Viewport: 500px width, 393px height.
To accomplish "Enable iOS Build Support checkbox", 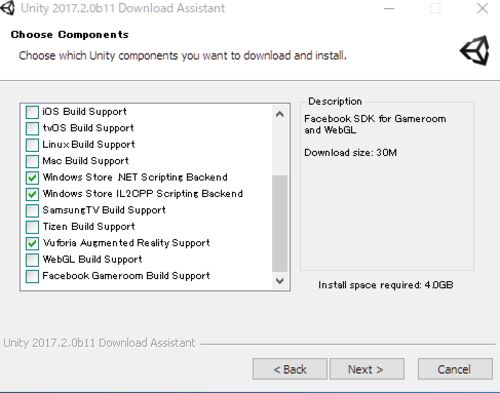I will point(32,112).
